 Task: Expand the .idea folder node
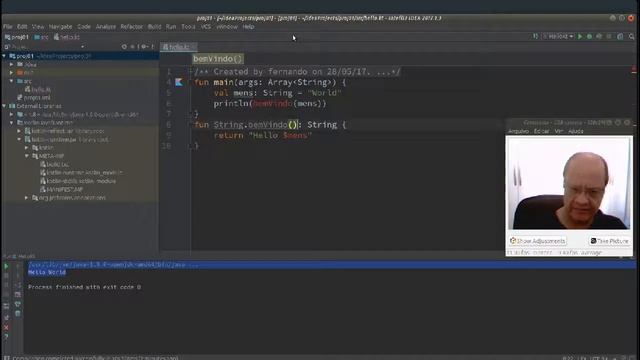tap(12, 64)
